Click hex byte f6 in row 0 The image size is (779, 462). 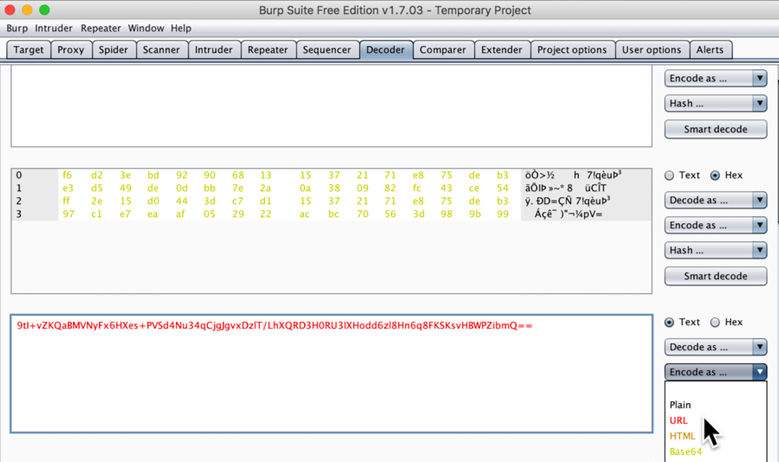[67, 175]
